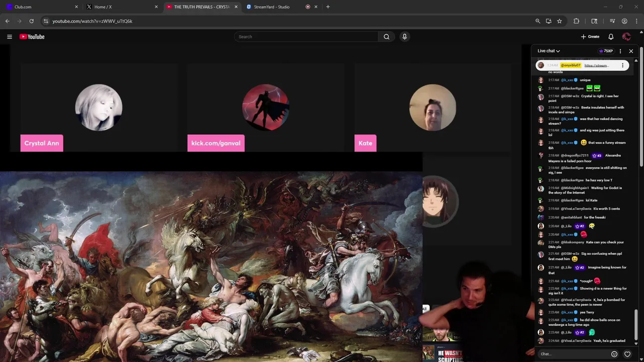The height and width of the screenshot is (362, 644).
Task: Click the battle painting in the video
Action: 211,266
